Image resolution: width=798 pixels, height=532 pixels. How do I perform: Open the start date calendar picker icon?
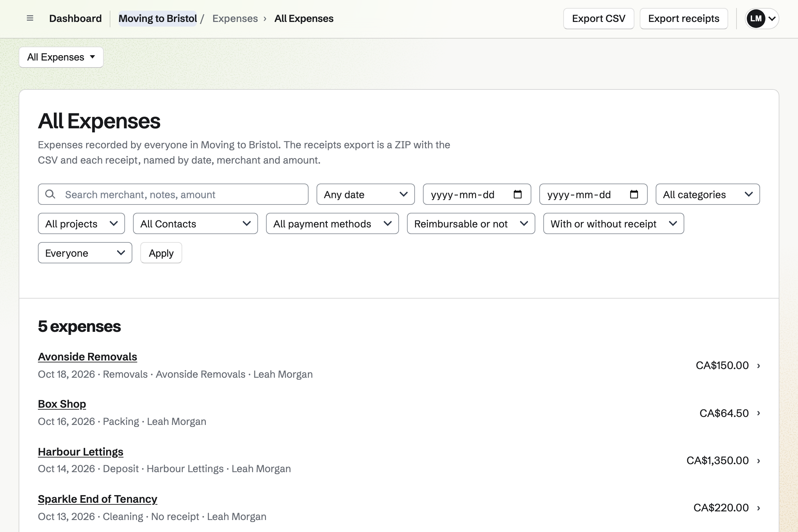click(517, 194)
